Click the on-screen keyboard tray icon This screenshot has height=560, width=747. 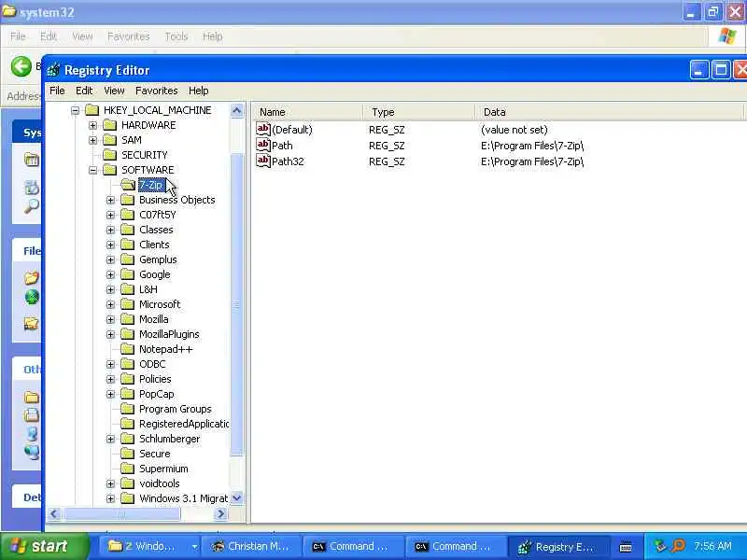coord(626,547)
